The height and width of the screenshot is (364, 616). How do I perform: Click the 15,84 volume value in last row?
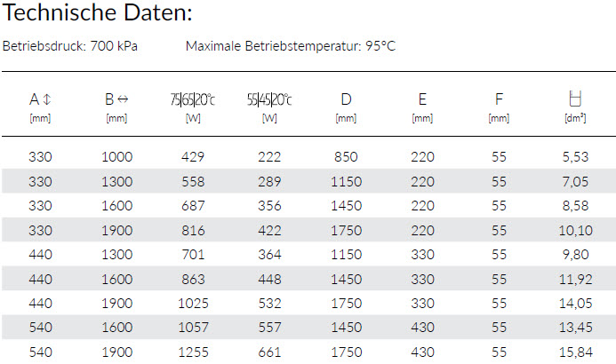pos(575,352)
